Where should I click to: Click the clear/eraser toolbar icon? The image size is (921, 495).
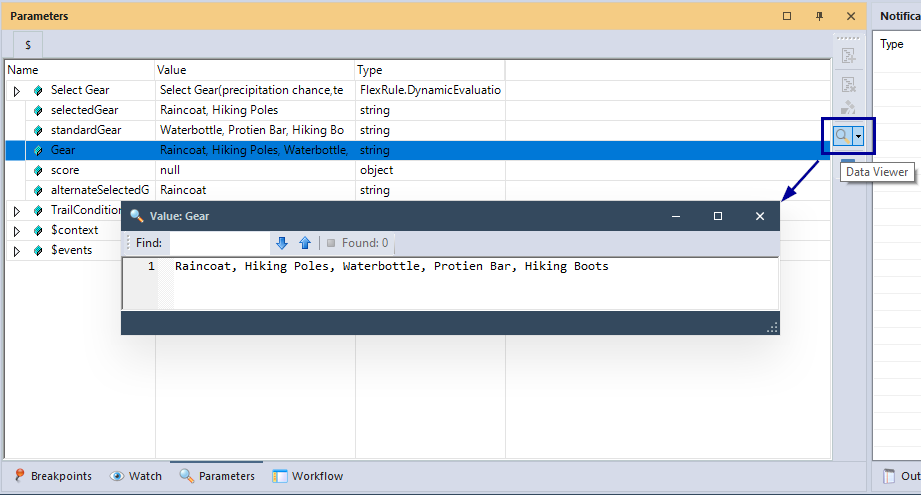(x=848, y=107)
